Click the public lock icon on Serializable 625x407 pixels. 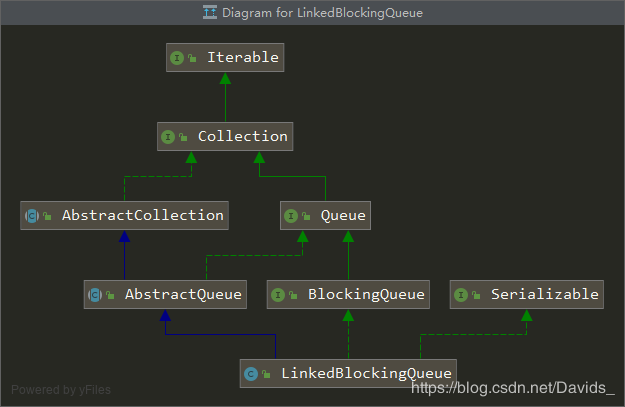click(476, 295)
